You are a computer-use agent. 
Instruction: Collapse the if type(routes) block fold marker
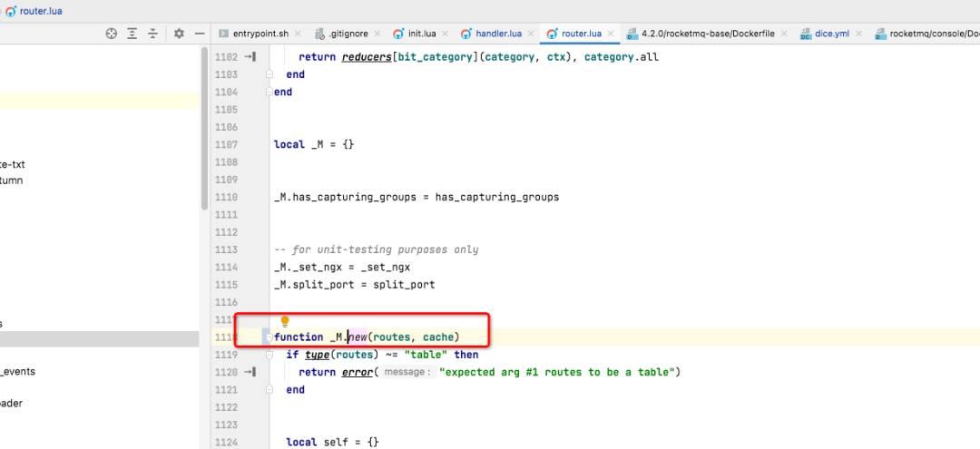point(269,355)
